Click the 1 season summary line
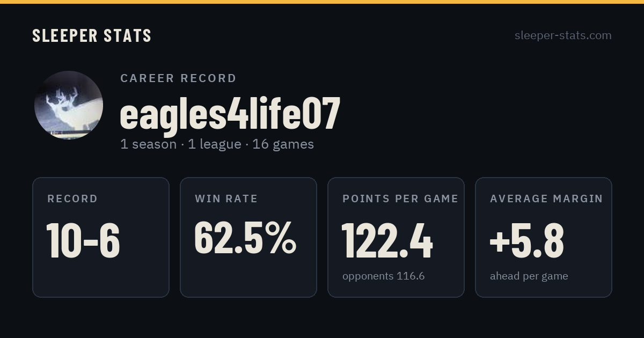Image resolution: width=644 pixels, height=338 pixels. tap(217, 144)
